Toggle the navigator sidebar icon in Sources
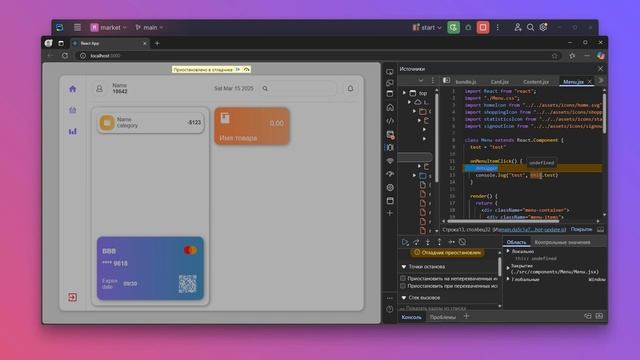640x360 pixels. 447,80
